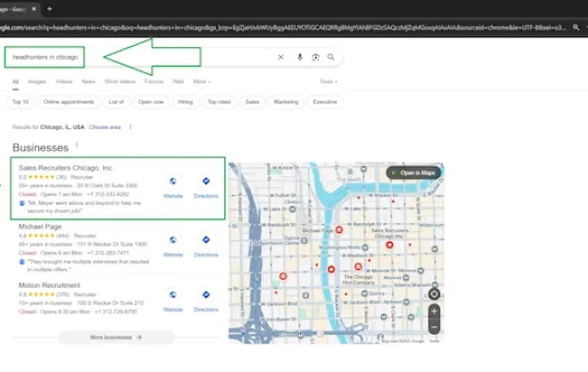Switch to the Web results tab
Screen dimensions: 588x372
click(178, 81)
